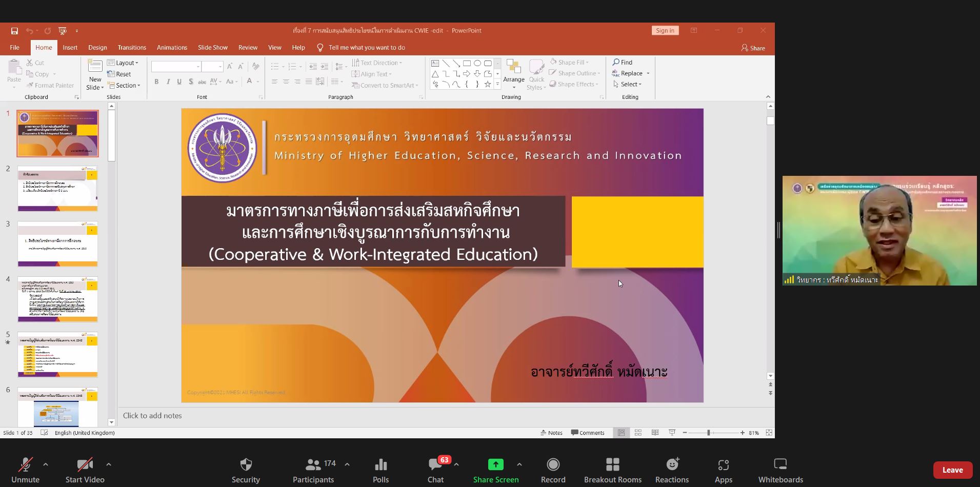980x487 pixels.
Task: Click Tell me what you want to do
Action: point(361,47)
